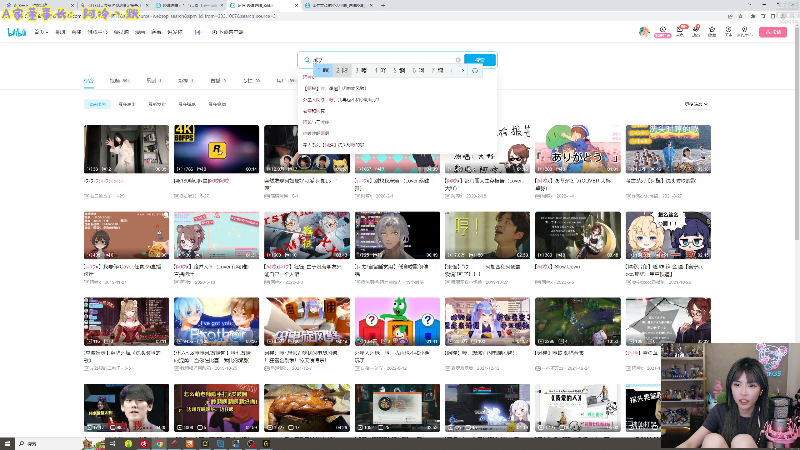This screenshot has width=800, height=450.
Task: Expand the homepage dropdown next to logo
Action: click(41, 32)
